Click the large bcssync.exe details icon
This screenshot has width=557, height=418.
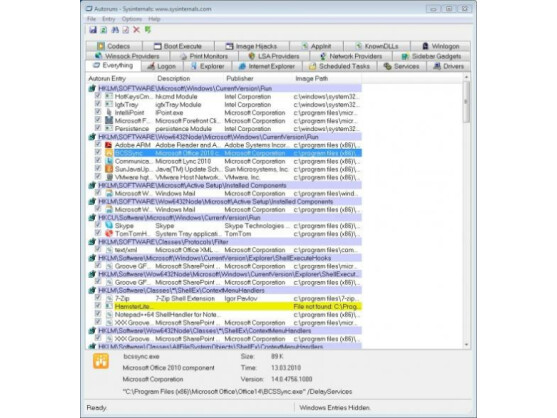[101, 361]
